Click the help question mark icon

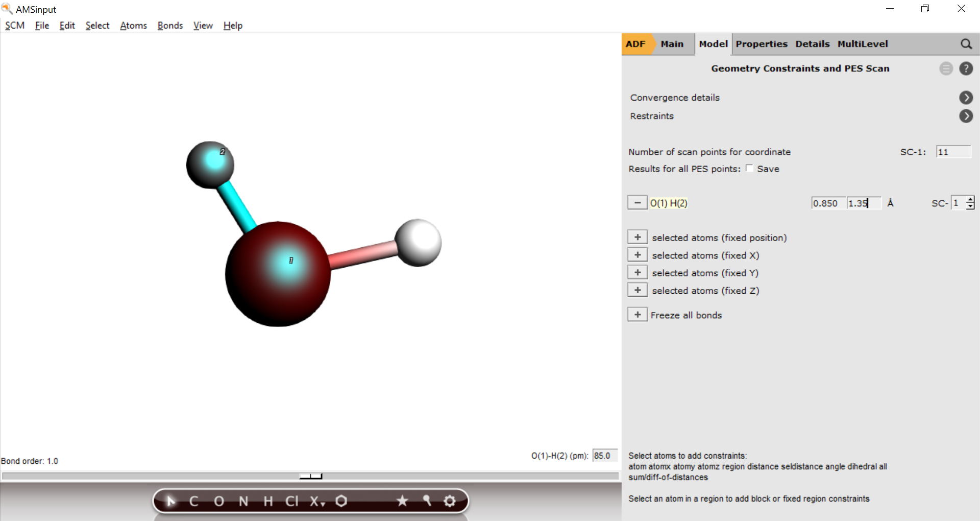966,68
